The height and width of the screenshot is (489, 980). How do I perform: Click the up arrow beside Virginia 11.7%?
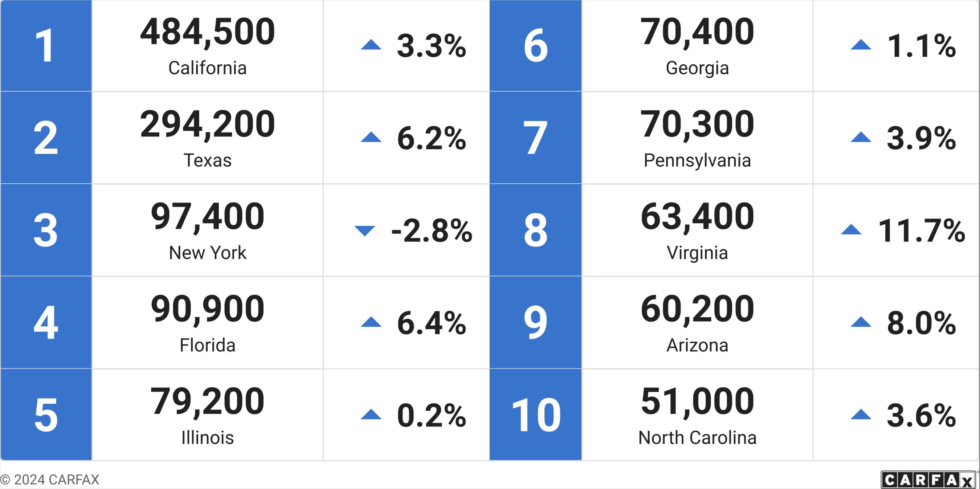click(x=851, y=230)
